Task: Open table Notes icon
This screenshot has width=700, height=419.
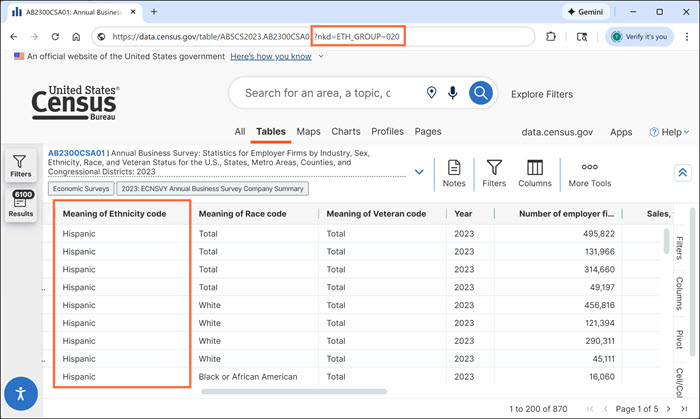Action: [x=454, y=174]
